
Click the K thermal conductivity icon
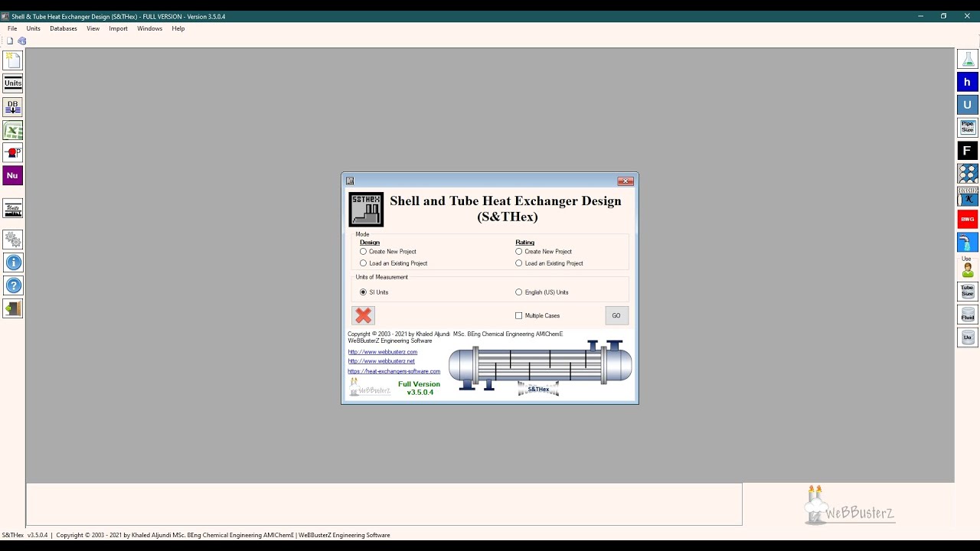(968, 197)
